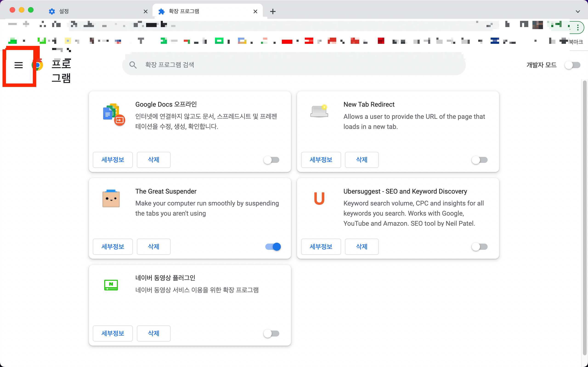Open the Chrome three-dot menu

pyautogui.click(x=578, y=28)
